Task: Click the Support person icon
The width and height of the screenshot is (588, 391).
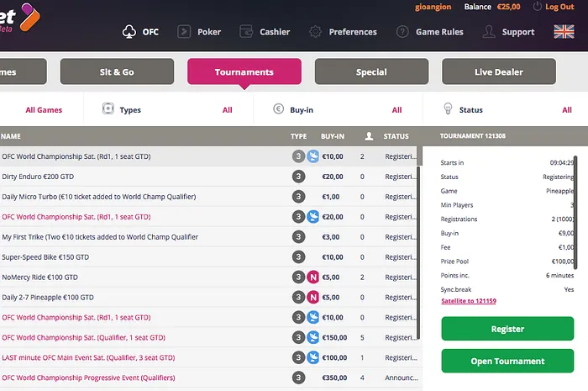Action: pos(489,32)
